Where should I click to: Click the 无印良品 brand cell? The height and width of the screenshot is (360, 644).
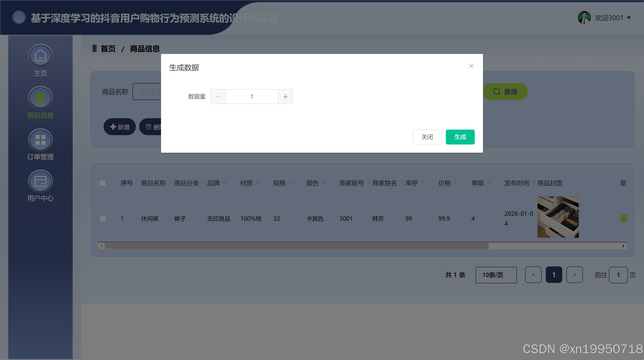point(219,219)
